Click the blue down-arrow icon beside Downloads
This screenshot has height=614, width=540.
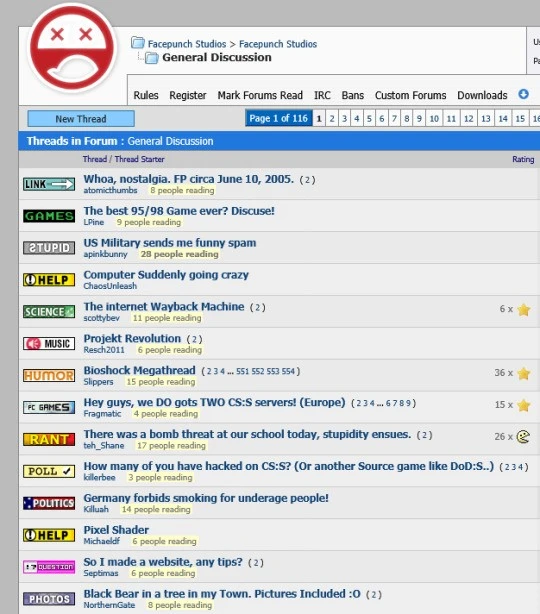click(524, 94)
